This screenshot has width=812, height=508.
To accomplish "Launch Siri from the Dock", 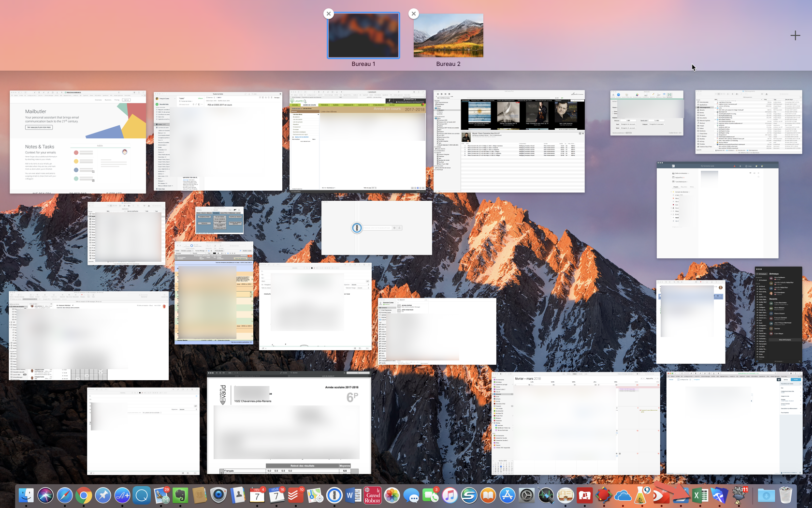I will [x=45, y=495].
